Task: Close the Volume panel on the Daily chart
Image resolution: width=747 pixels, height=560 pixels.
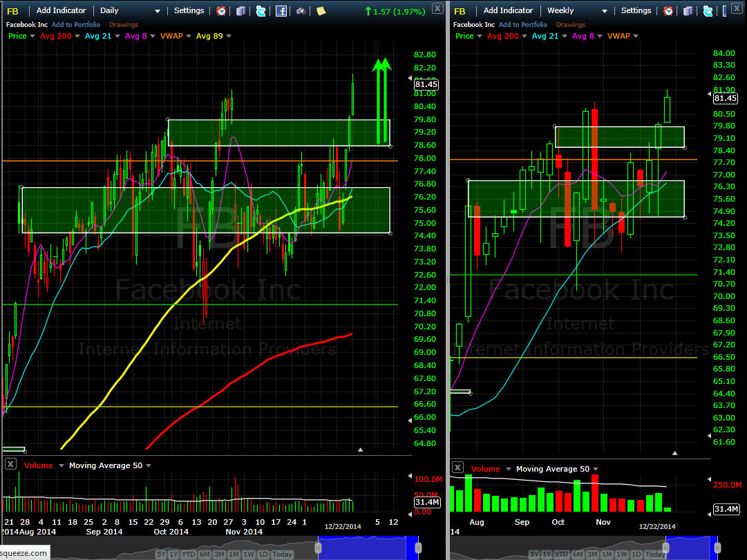Action: (x=10, y=465)
